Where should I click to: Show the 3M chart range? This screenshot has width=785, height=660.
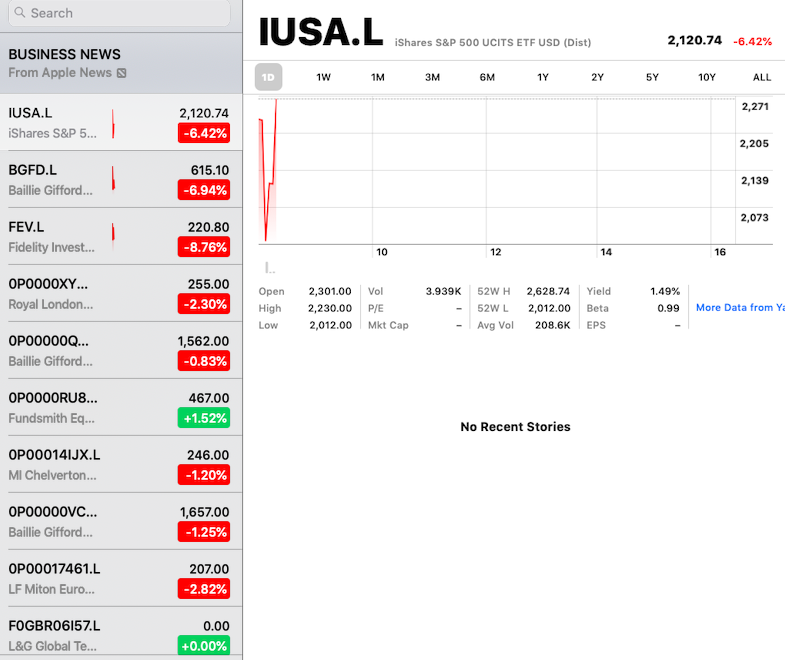(433, 77)
